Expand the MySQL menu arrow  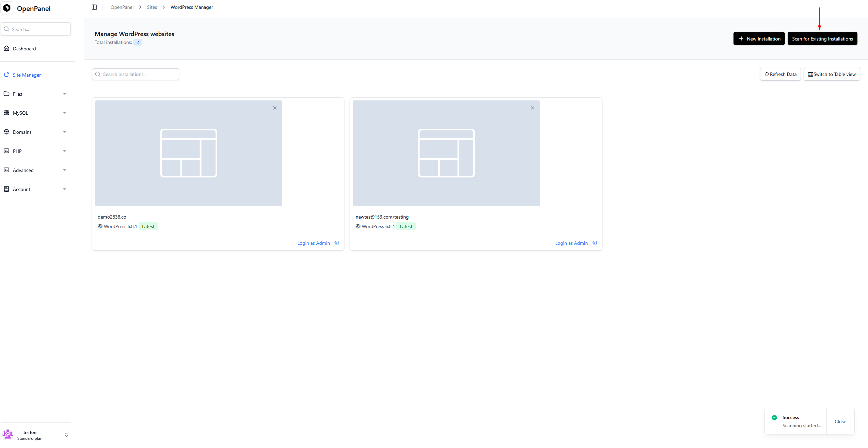(x=65, y=113)
